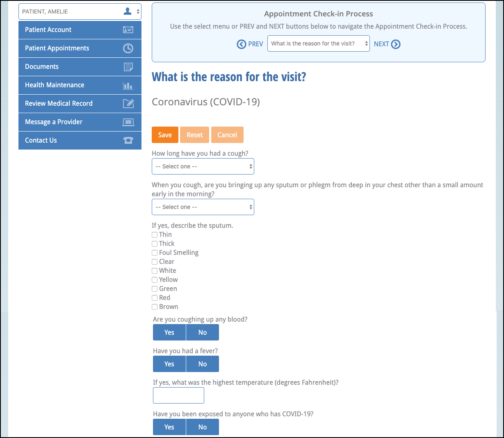The width and height of the screenshot is (504, 438).
Task: Click the ID card icon beside Patient Account
Action: click(128, 30)
